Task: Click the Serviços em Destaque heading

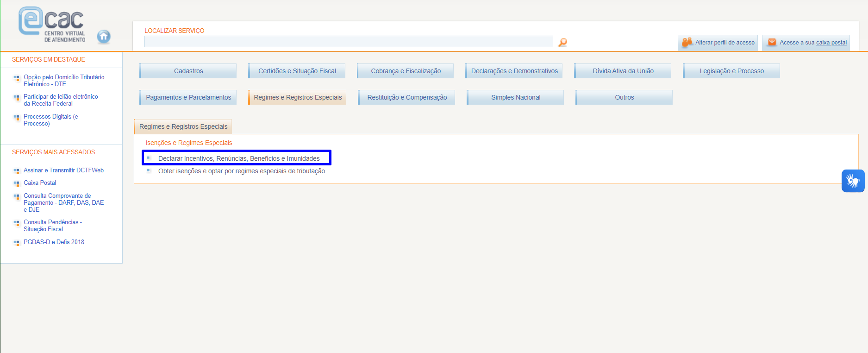Action: [49, 59]
